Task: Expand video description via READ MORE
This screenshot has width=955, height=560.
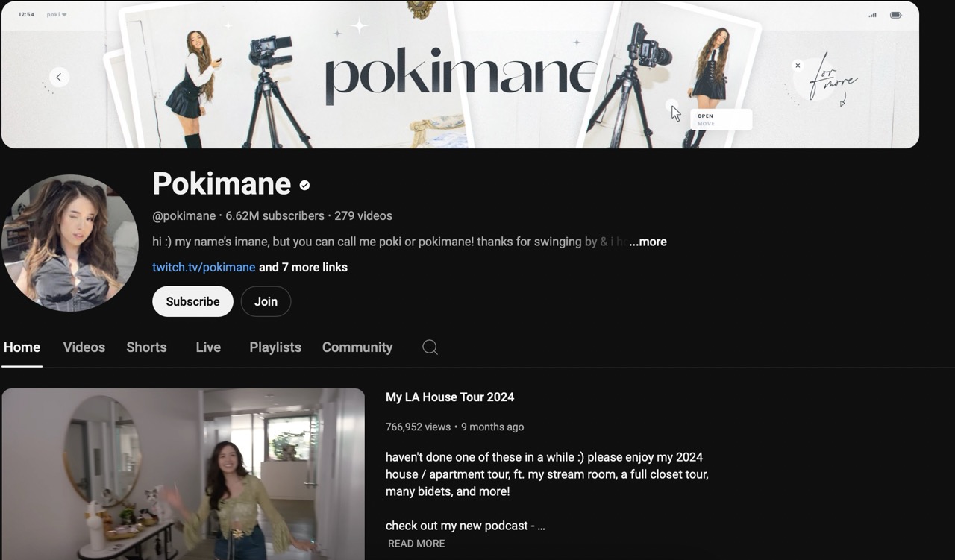Action: point(416,544)
